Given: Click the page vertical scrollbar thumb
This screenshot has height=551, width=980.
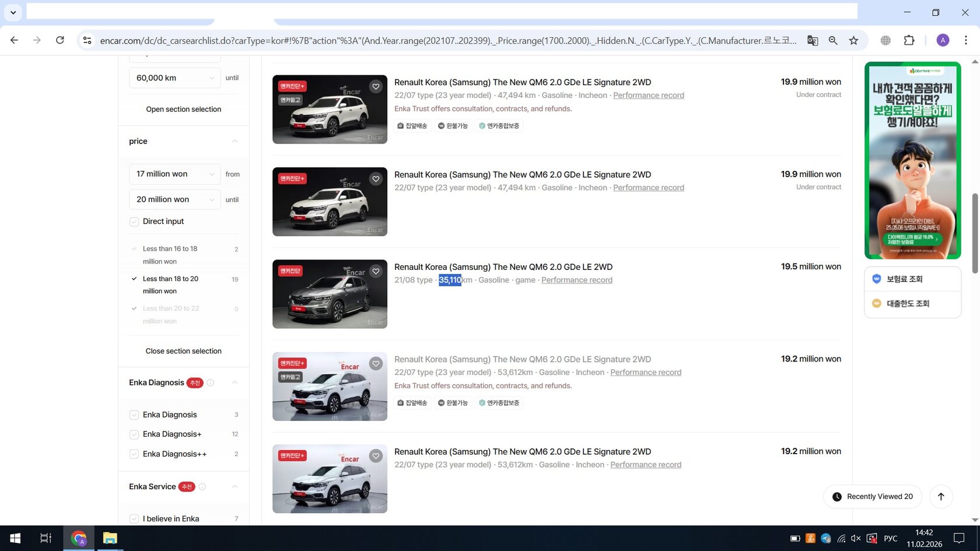Looking at the screenshot, I should (975, 233).
